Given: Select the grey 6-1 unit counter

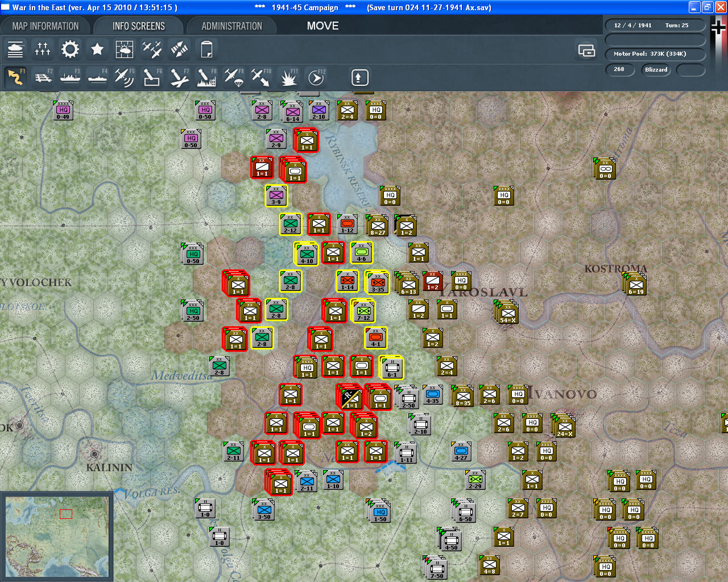Looking at the screenshot, I should [x=392, y=367].
